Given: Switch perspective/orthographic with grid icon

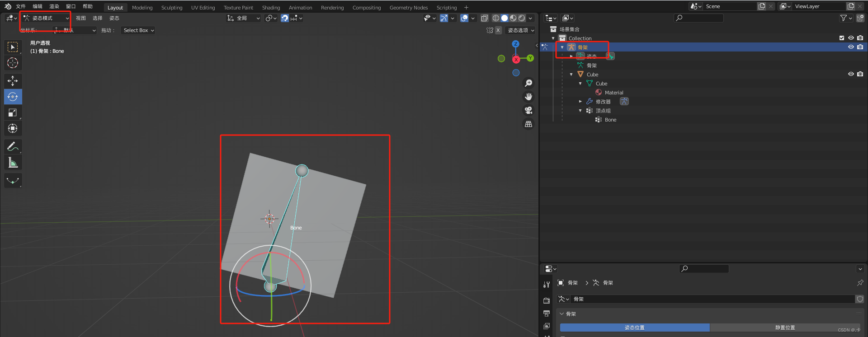Looking at the screenshot, I should pyautogui.click(x=528, y=124).
